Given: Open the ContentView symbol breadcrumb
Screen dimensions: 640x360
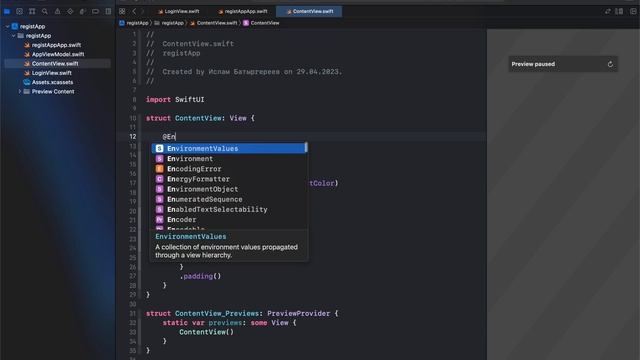Looking at the screenshot, I should click(x=261, y=23).
